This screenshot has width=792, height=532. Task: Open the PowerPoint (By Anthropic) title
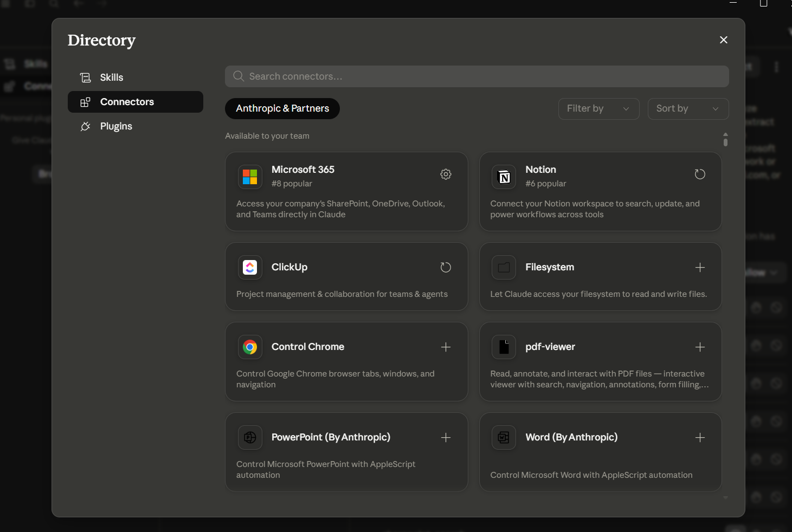coord(331,437)
